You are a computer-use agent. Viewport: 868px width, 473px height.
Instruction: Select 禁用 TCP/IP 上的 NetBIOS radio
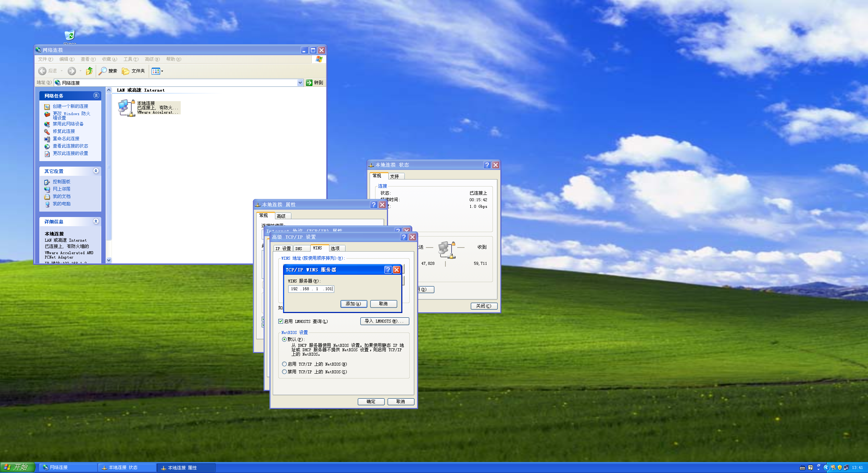pyautogui.click(x=284, y=372)
